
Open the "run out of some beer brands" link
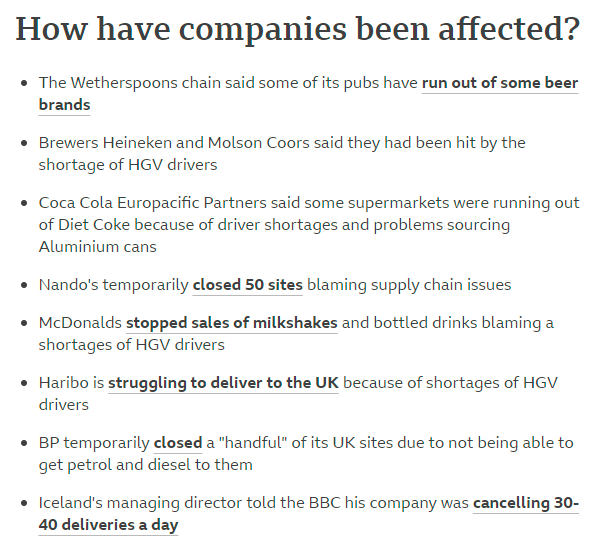coord(499,84)
